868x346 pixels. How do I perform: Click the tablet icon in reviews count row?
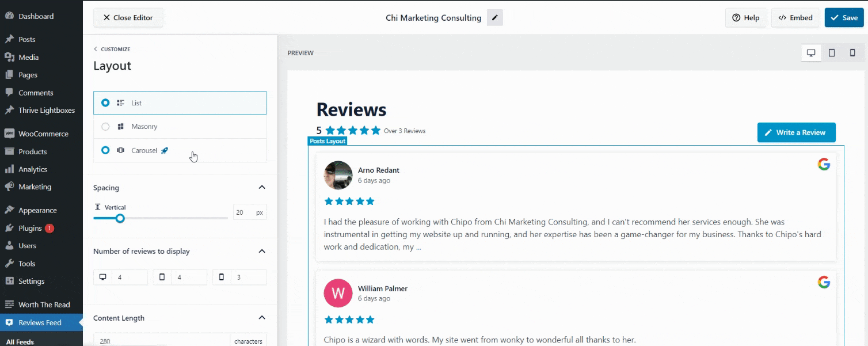coord(162,277)
